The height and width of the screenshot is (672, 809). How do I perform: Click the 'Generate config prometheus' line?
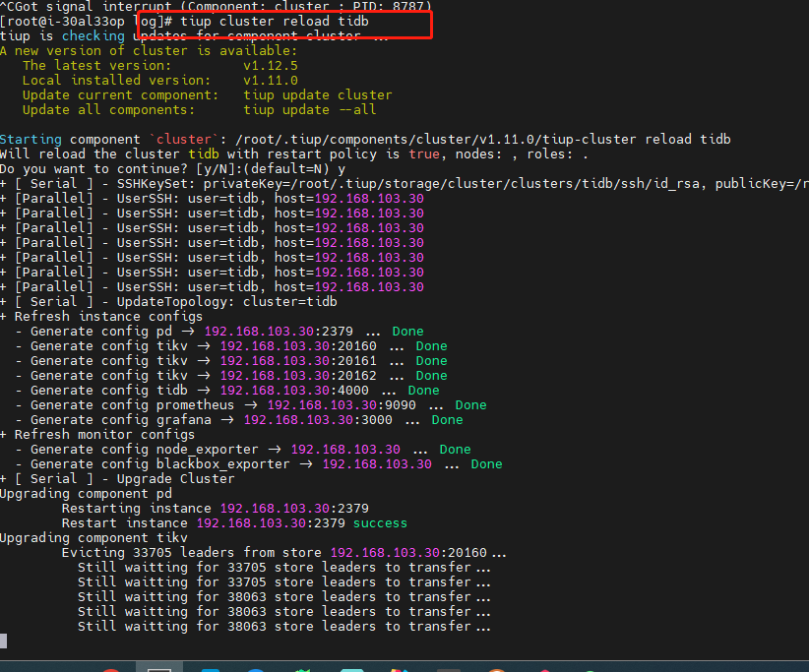coord(251,405)
